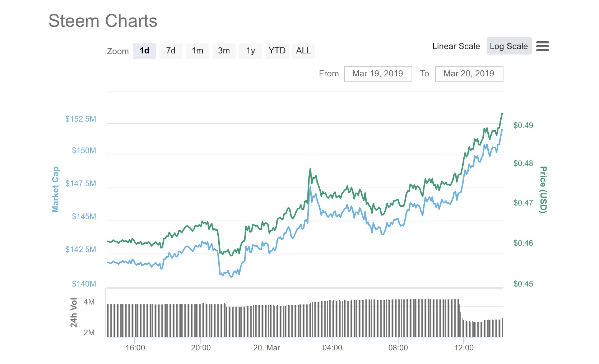Click the Steem Charts heading
The height and width of the screenshot is (364, 599).
coord(103,21)
